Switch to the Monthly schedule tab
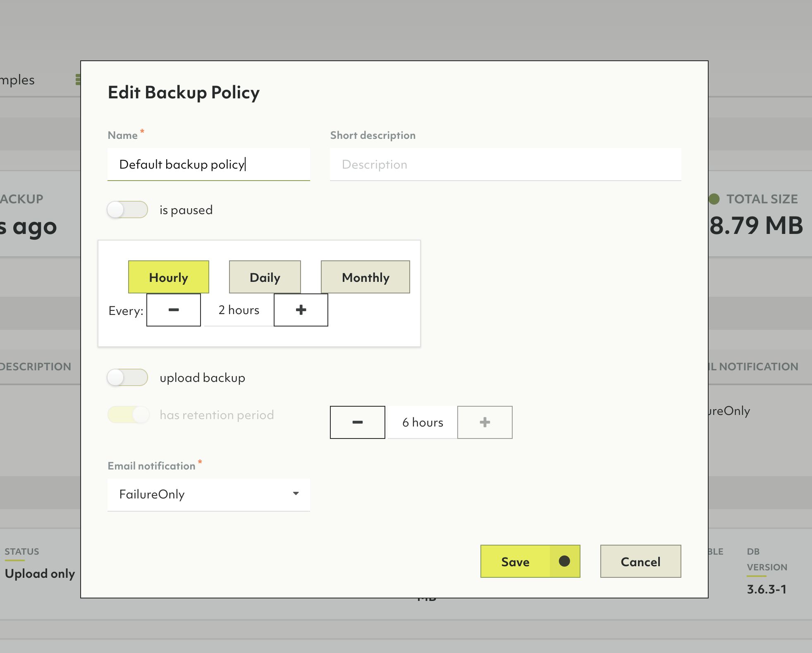The height and width of the screenshot is (653, 812). point(365,277)
